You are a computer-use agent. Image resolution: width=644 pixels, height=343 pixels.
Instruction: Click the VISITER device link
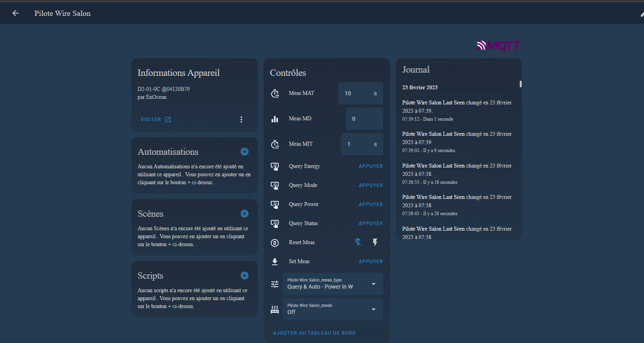click(x=156, y=119)
